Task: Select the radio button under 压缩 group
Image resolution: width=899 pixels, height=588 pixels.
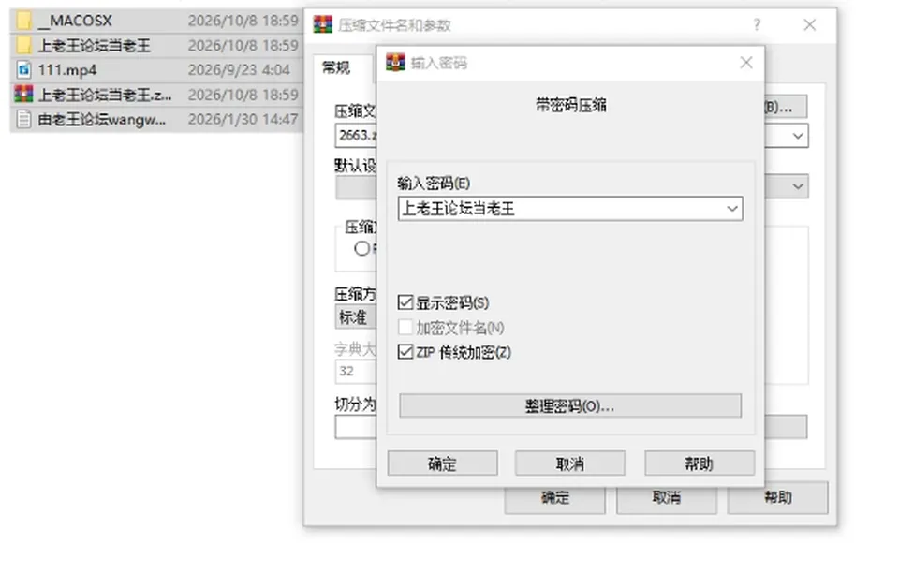Action: point(361,249)
